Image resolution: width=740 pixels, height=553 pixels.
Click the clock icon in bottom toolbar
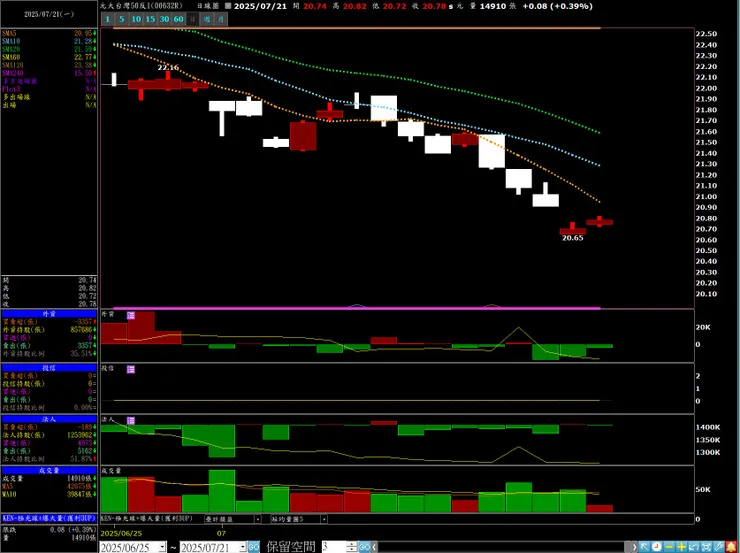click(x=656, y=547)
